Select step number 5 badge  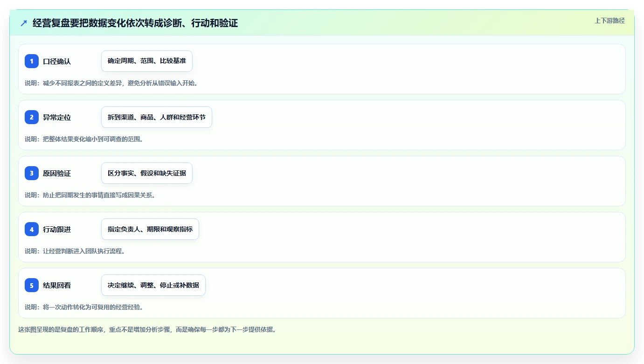(32, 285)
